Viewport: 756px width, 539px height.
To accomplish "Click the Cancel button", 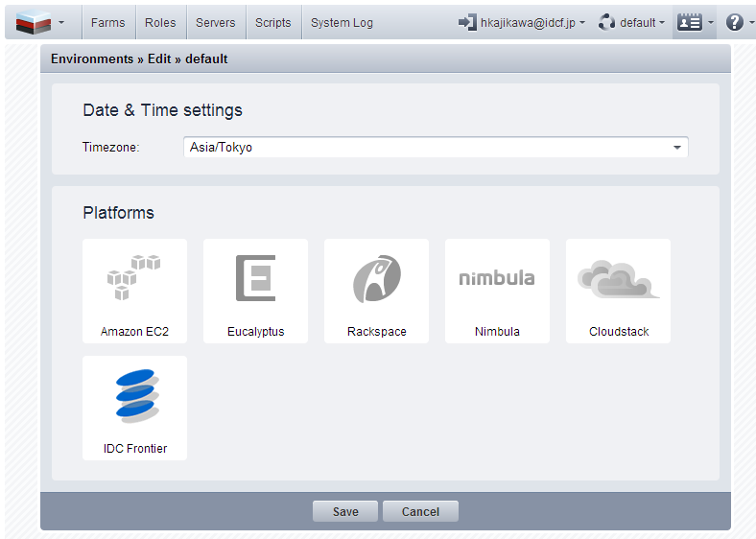I will pyautogui.click(x=420, y=511).
